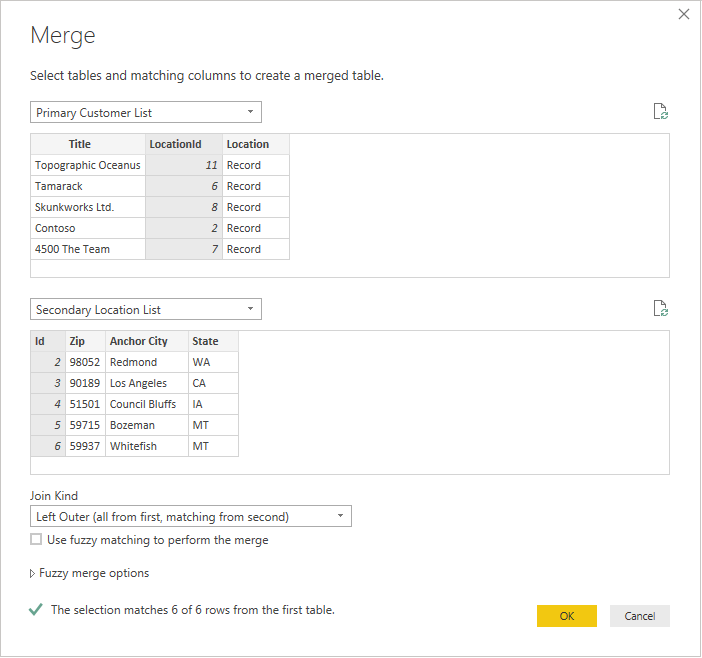Open the Primary Customer List table dropdown
This screenshot has height=658, width=702.
tap(146, 112)
